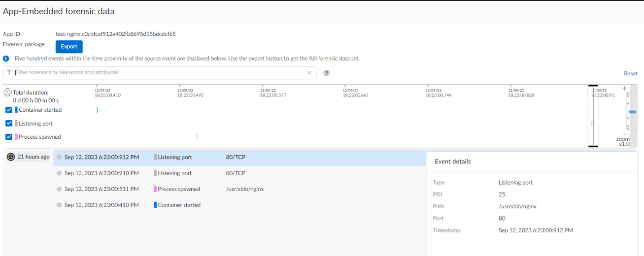Select the 6:23:00:912 PM Listening port event
Image resolution: width=644 pixels, height=256 pixels.
point(239,158)
